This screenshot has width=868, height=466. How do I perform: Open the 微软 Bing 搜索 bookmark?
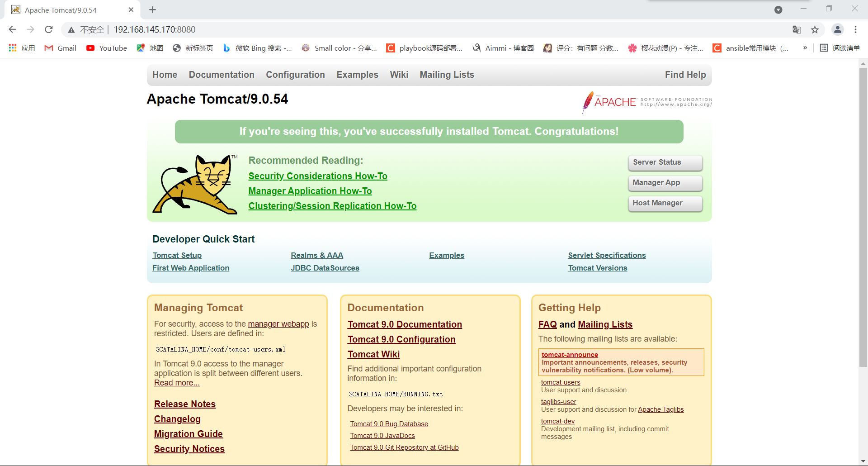point(258,48)
